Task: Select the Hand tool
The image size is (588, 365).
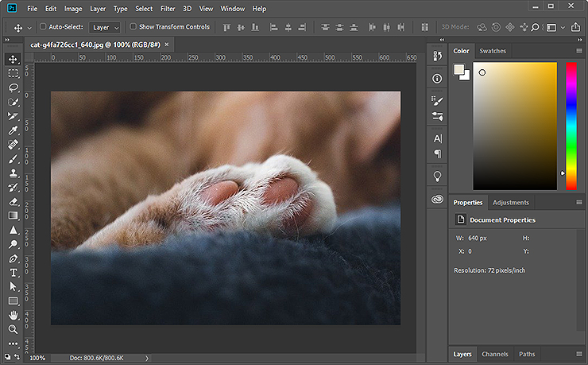Action: [x=14, y=315]
